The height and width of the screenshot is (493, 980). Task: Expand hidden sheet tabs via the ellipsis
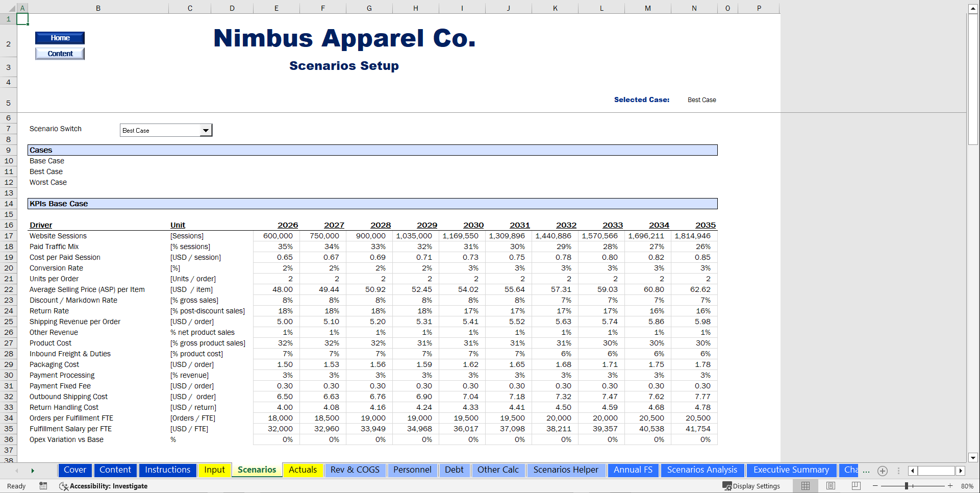(x=866, y=472)
